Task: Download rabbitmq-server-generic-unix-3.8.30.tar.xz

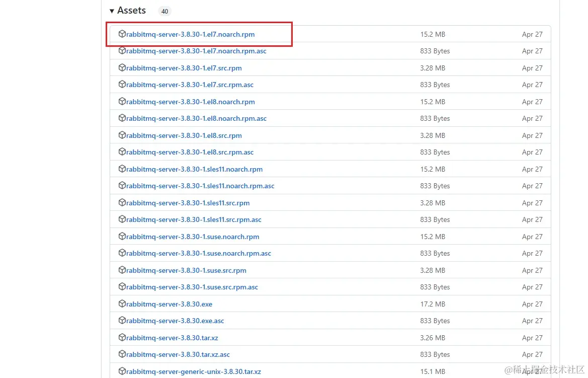Action: 194,371
